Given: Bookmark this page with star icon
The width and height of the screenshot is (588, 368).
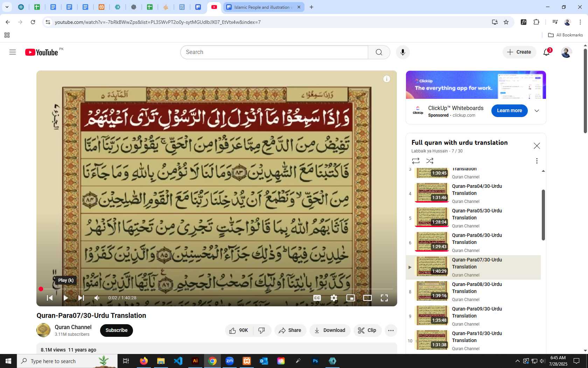Looking at the screenshot, I should (506, 22).
